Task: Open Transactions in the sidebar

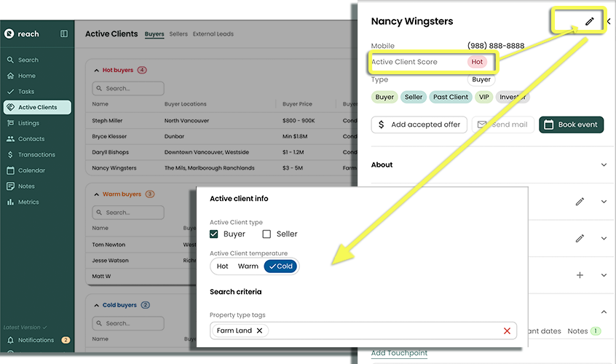Action: point(36,154)
